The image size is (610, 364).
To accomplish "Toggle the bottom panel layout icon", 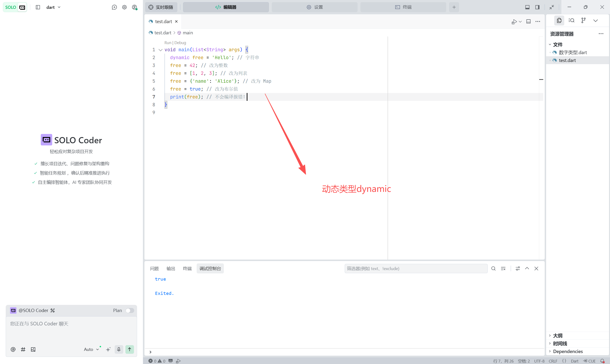I will [x=527, y=7].
